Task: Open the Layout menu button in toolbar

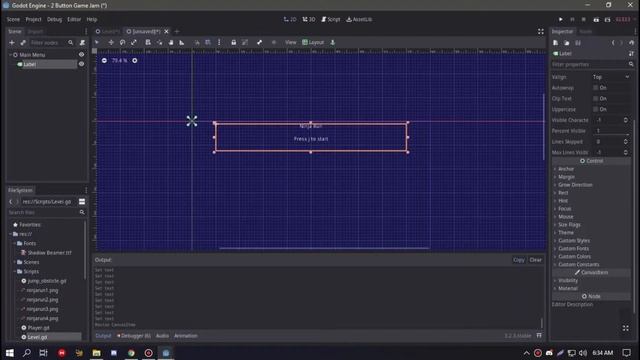Action: [x=313, y=42]
